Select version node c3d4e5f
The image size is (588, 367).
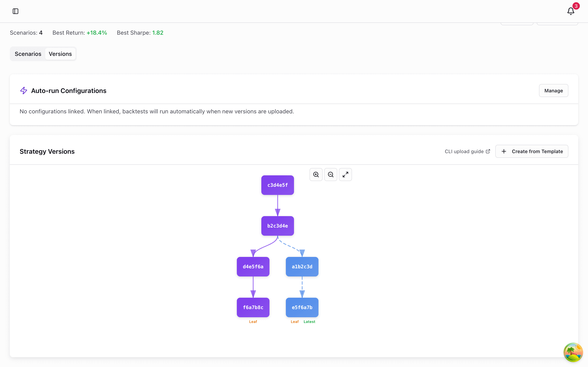pos(277,185)
